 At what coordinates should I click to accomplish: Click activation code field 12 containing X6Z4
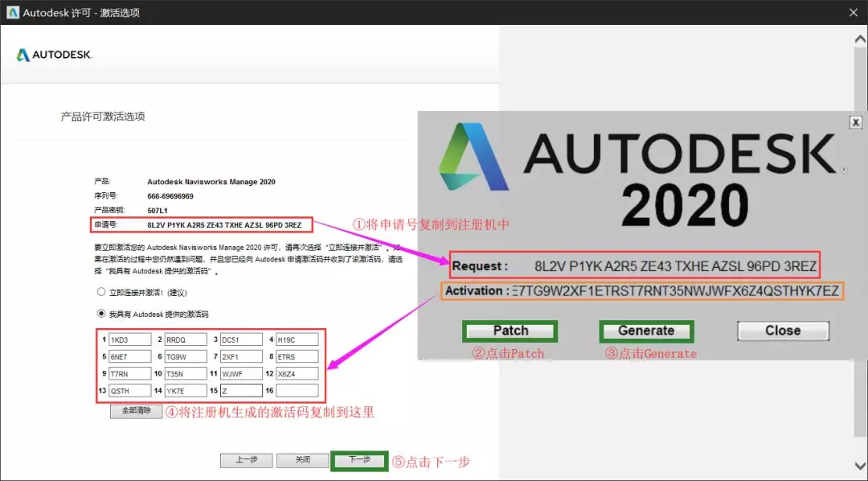[297, 373]
